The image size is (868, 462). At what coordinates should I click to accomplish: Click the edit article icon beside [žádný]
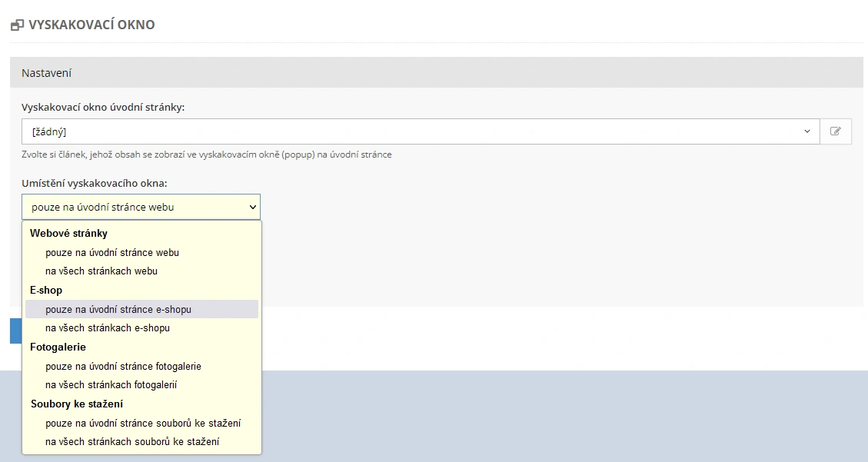pyautogui.click(x=836, y=131)
